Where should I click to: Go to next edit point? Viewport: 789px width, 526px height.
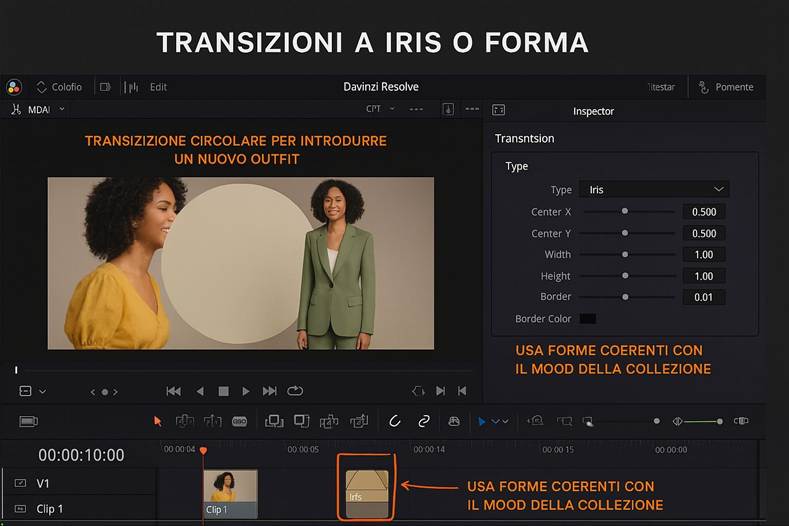[441, 391]
